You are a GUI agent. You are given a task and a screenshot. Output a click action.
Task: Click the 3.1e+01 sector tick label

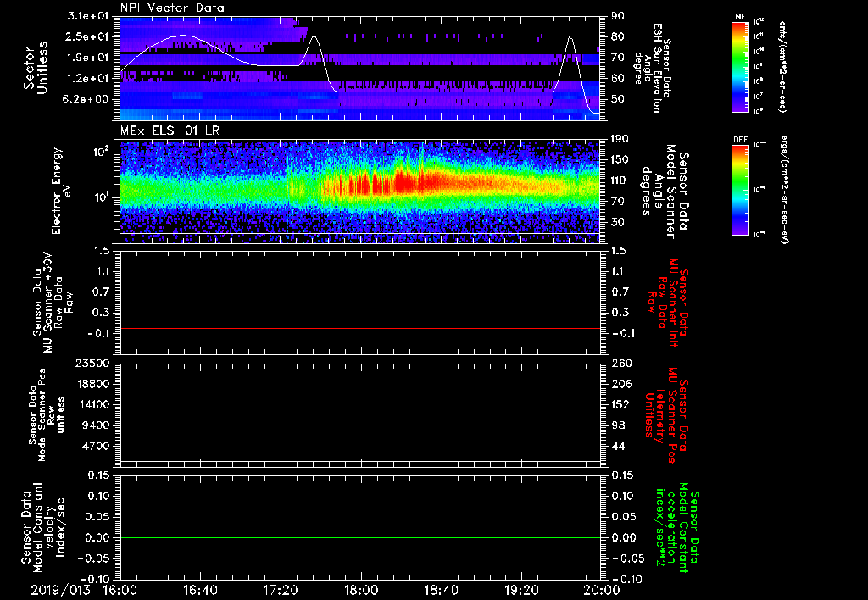[x=88, y=16]
